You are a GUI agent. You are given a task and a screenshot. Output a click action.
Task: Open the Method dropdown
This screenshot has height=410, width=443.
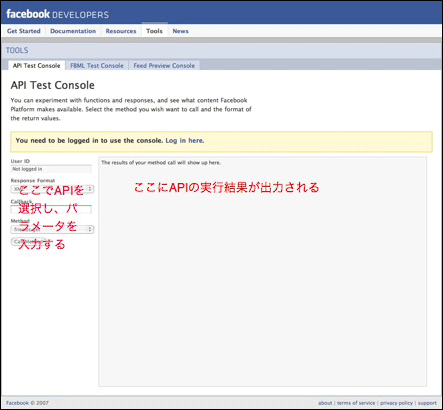pos(52,229)
